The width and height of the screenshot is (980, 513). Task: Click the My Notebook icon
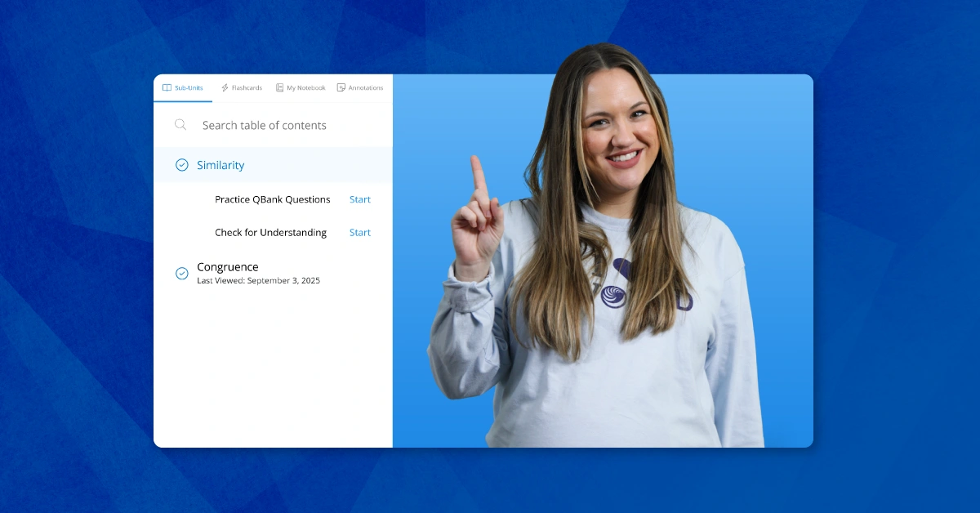279,88
